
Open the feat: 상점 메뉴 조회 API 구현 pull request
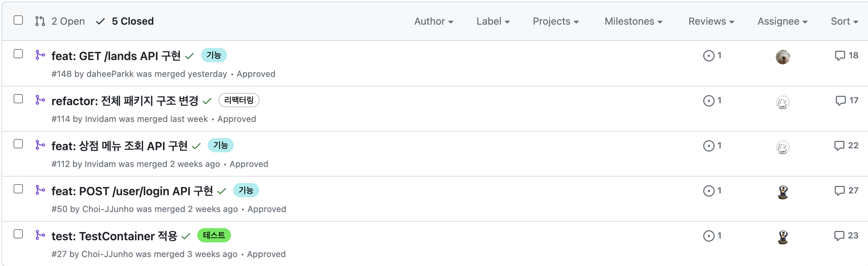[x=119, y=146]
